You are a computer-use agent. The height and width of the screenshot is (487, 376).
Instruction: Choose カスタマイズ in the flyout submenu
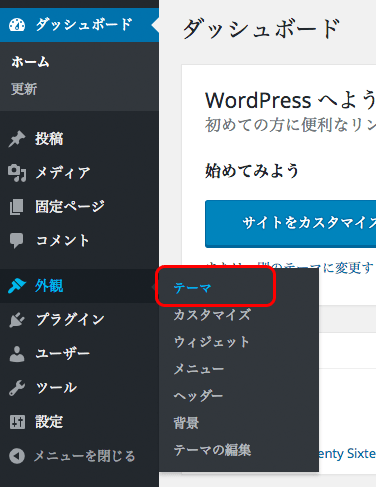pyautogui.click(x=212, y=315)
